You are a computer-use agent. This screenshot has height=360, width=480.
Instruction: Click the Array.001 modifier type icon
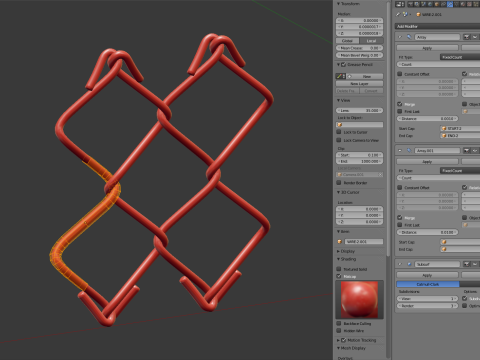point(409,151)
